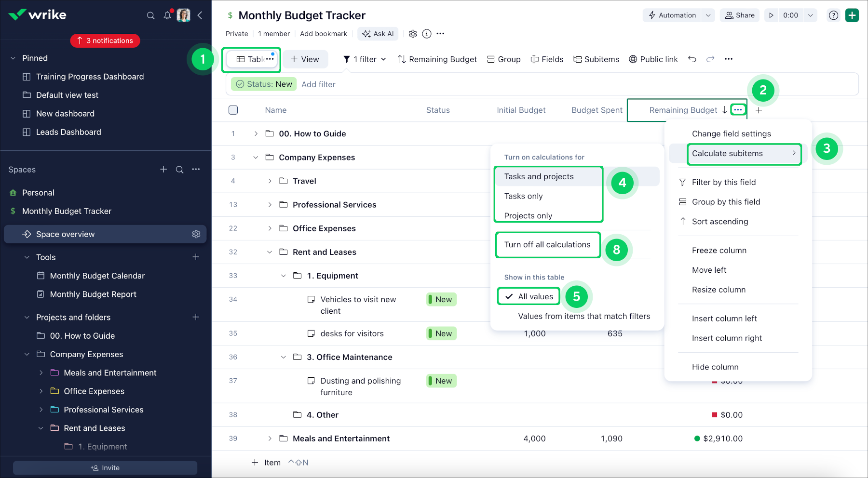Click the green status dot beside $2,910.00
Viewport: 868px width, 478px height.
point(697,438)
